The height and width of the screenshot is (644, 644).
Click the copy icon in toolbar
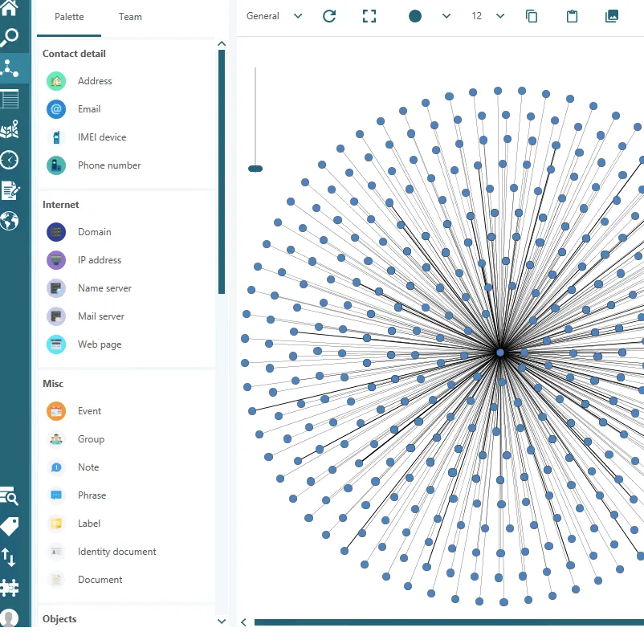532,16
